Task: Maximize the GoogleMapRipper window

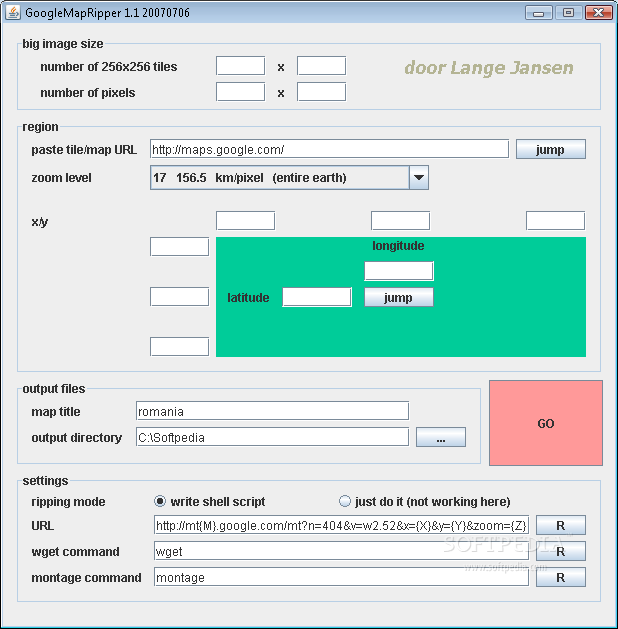Action: (568, 13)
